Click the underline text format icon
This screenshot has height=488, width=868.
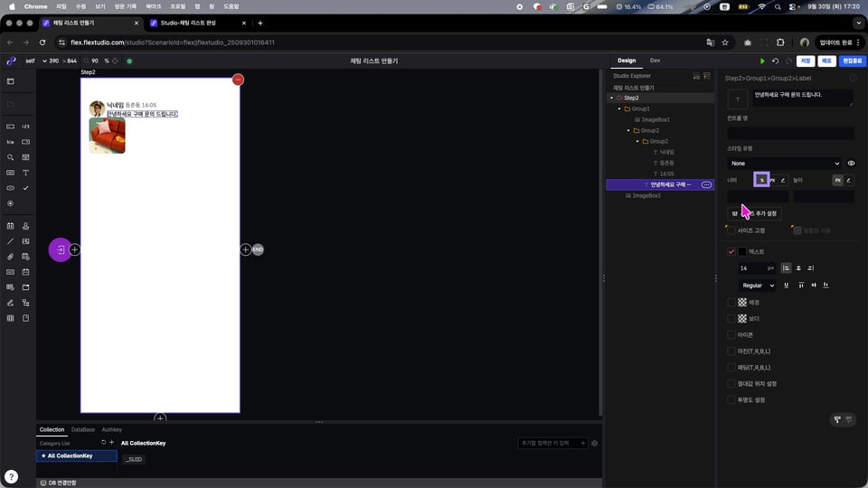pyautogui.click(x=786, y=286)
